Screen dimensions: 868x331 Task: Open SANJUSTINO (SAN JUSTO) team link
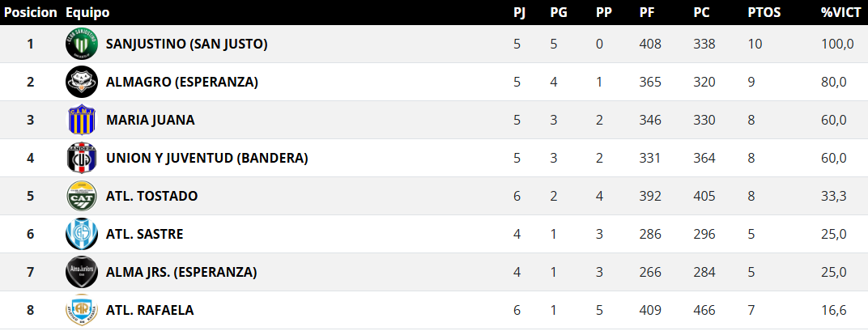coord(186,44)
